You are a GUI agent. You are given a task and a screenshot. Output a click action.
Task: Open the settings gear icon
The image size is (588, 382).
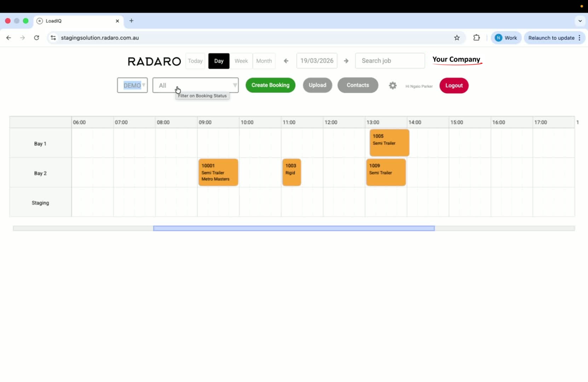(x=393, y=86)
